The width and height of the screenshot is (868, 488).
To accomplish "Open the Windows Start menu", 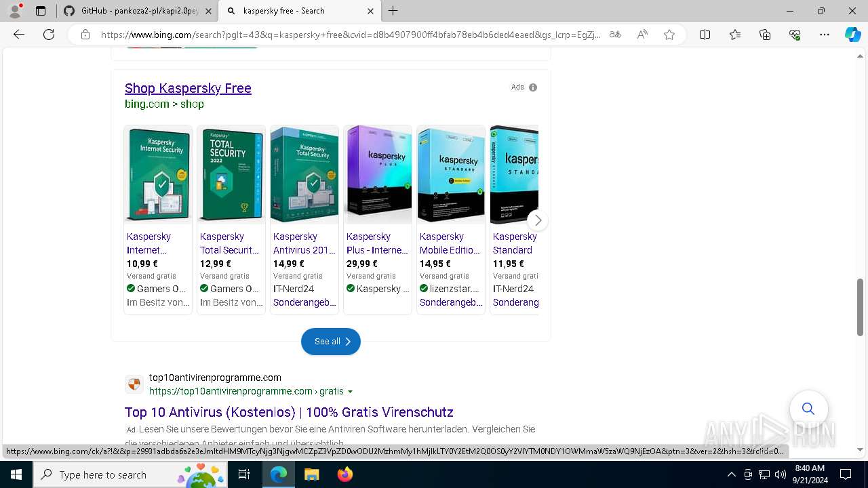I will click(x=16, y=474).
